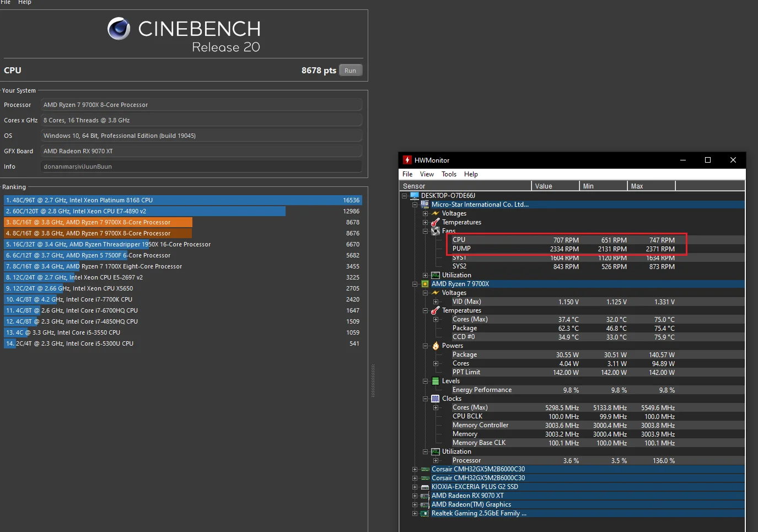The width and height of the screenshot is (758, 532).
Task: Click the green Levels icon
Action: coord(436,381)
